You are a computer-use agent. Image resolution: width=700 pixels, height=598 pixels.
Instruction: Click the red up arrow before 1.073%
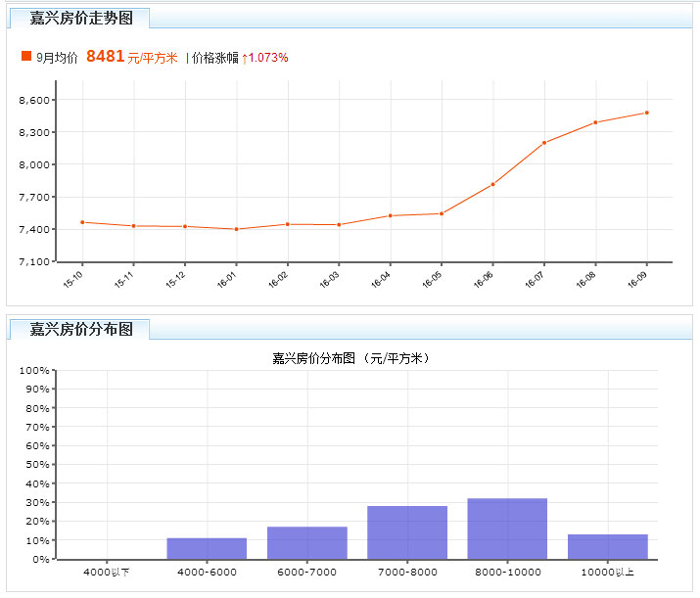click(x=244, y=58)
